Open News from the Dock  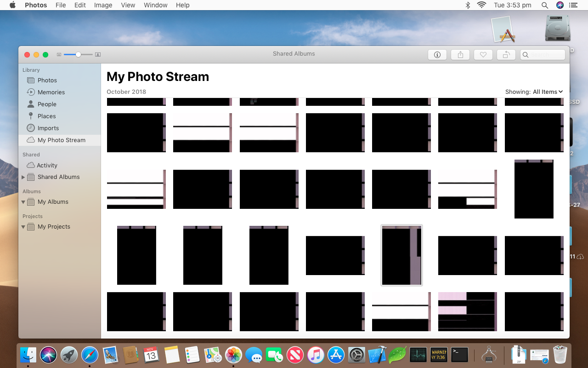(x=295, y=355)
